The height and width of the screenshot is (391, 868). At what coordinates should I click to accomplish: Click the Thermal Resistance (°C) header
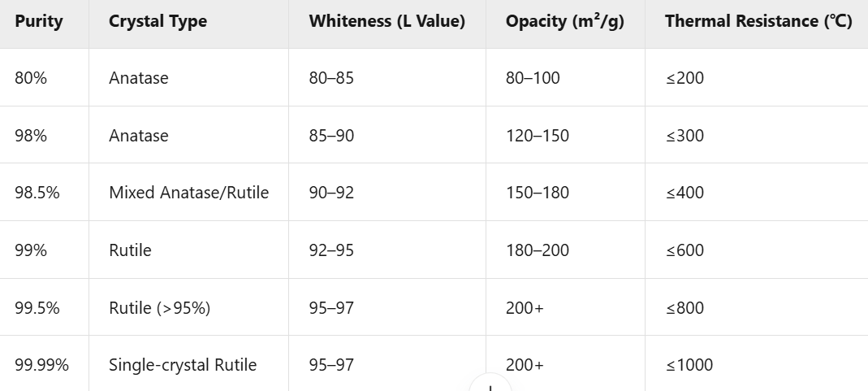(758, 21)
